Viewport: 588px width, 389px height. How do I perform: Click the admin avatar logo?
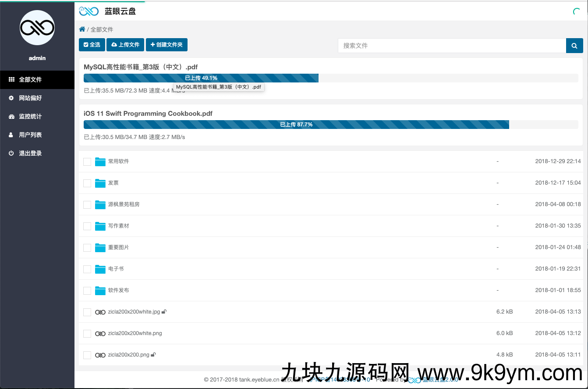click(37, 28)
